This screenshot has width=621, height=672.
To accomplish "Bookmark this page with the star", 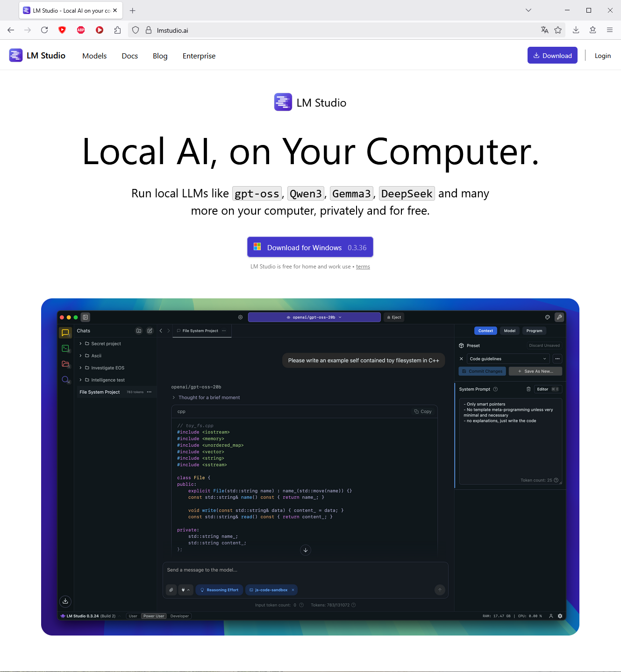I will (x=558, y=30).
